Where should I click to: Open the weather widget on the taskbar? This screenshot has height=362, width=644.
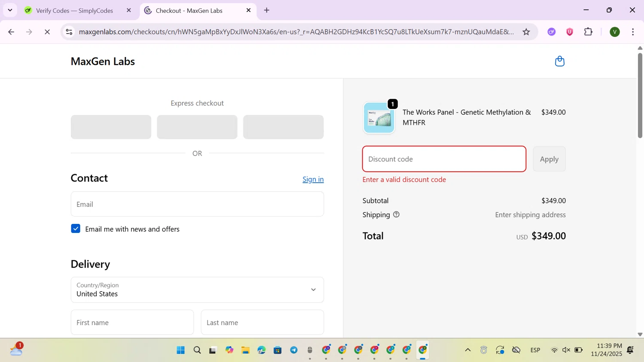coord(16,350)
